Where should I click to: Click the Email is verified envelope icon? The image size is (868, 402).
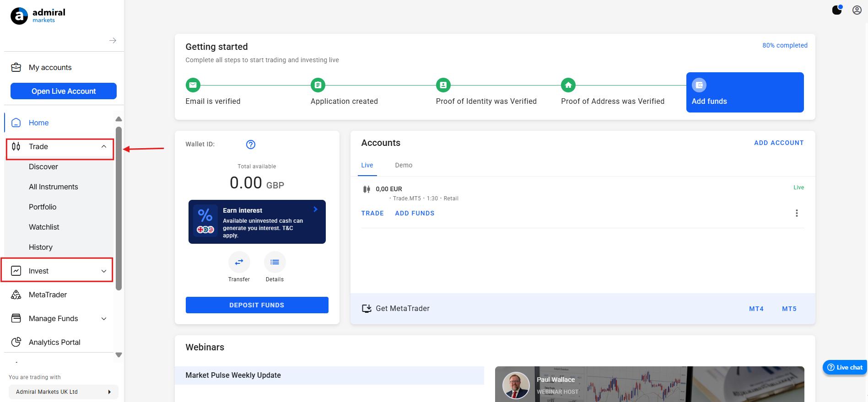(x=193, y=85)
